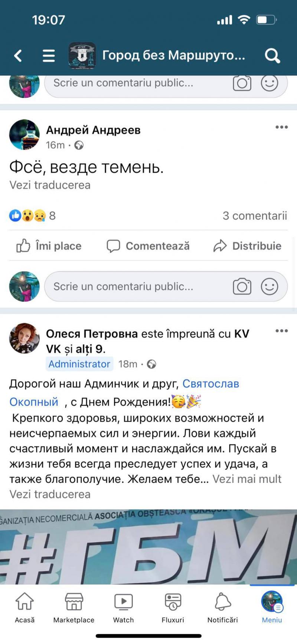Switch to Fluxuri tab

tap(173, 607)
